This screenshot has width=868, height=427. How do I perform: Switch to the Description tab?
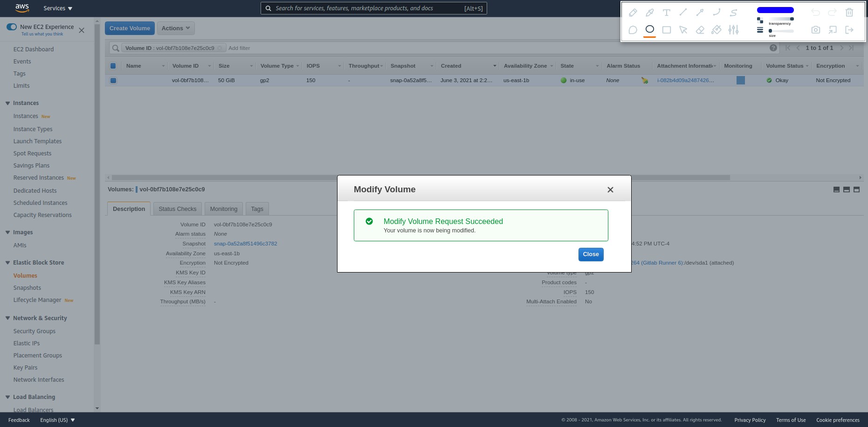129,209
